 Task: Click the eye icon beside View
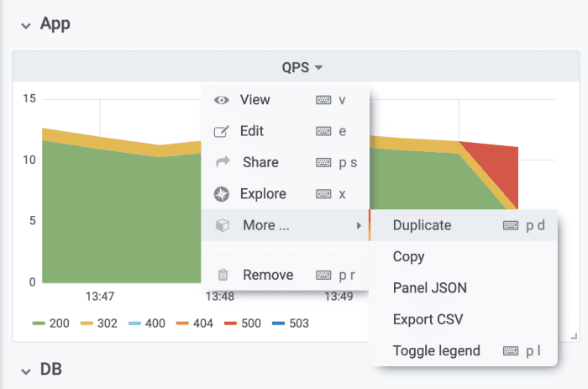(222, 100)
